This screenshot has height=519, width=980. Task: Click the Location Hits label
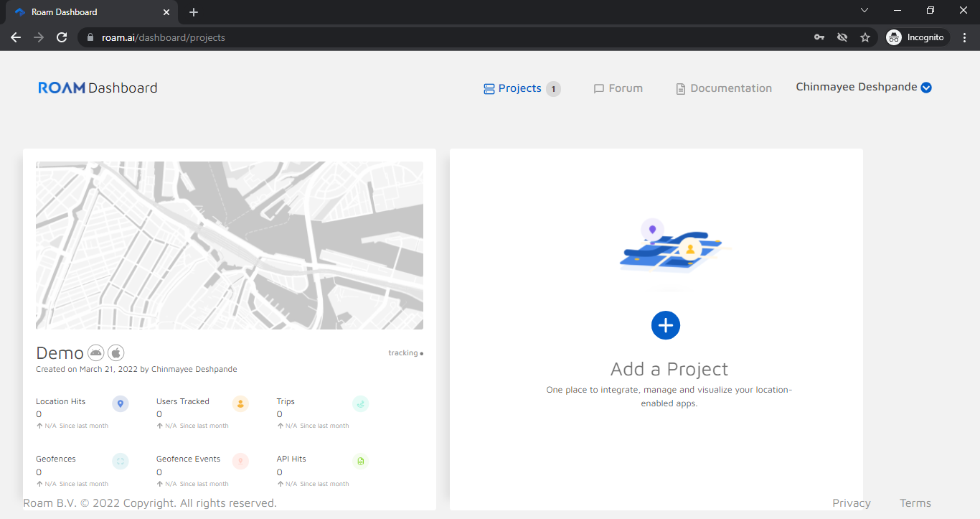[61, 401]
